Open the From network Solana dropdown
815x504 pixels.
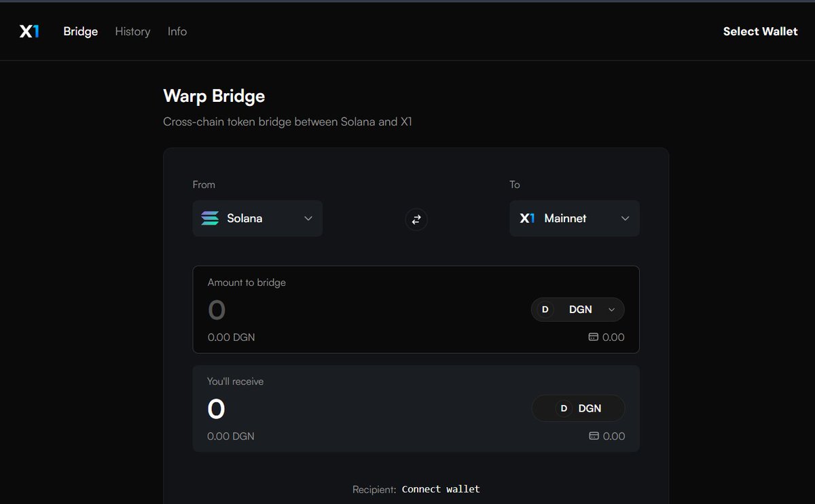click(x=257, y=218)
